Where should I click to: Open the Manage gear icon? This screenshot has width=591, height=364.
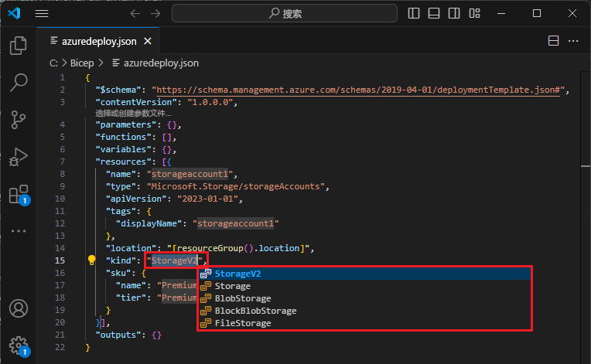(x=19, y=346)
